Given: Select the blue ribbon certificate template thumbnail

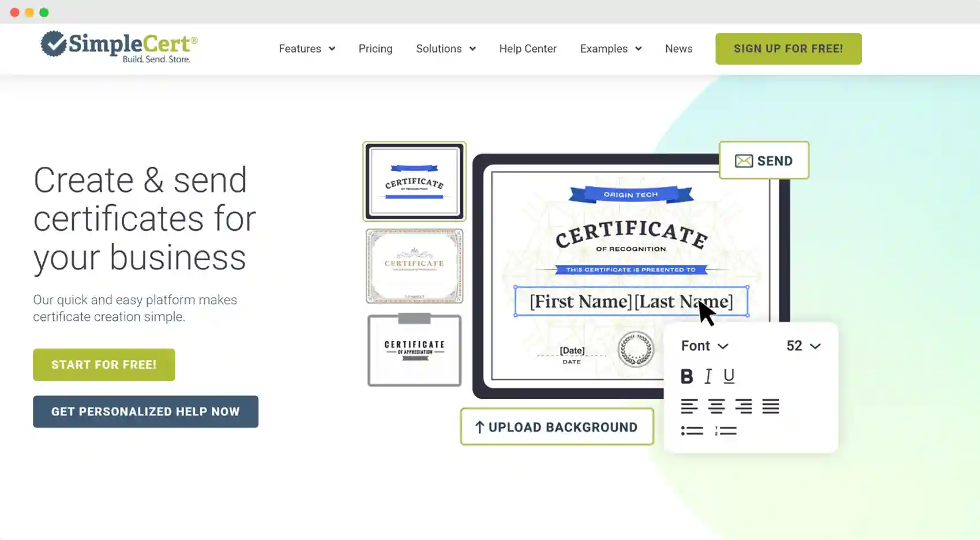Looking at the screenshot, I should (414, 181).
